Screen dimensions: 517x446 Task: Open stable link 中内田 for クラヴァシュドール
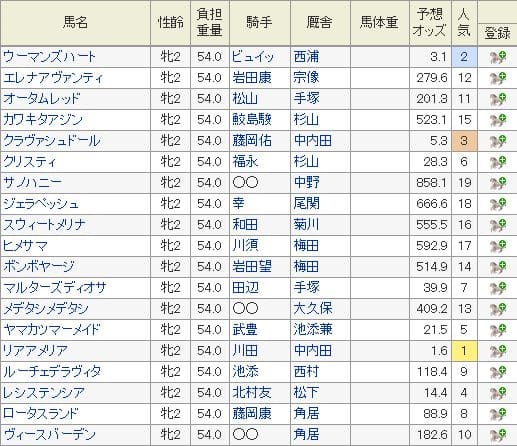coord(313,141)
